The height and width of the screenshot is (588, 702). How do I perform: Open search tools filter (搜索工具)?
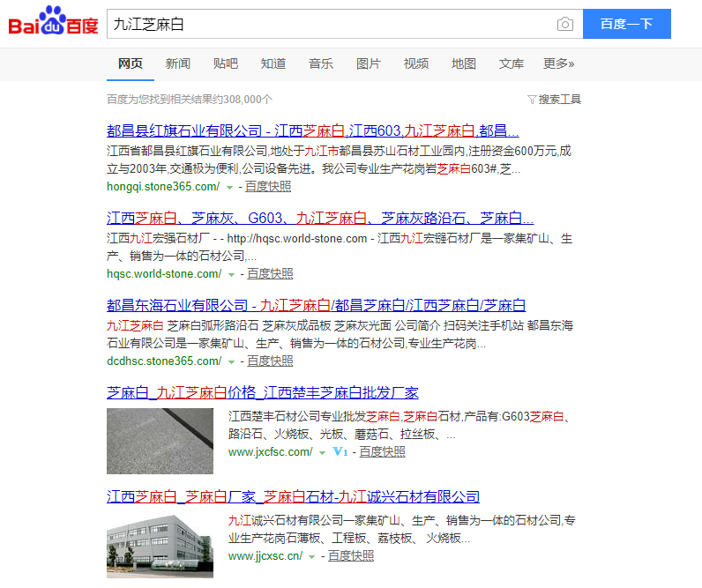[x=554, y=100]
